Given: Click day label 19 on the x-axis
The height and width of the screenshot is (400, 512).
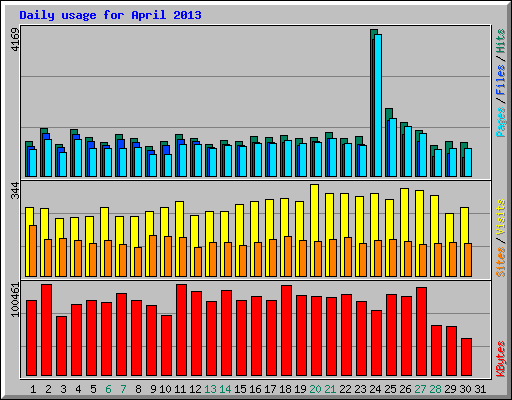Looking at the screenshot, I should (x=300, y=389).
